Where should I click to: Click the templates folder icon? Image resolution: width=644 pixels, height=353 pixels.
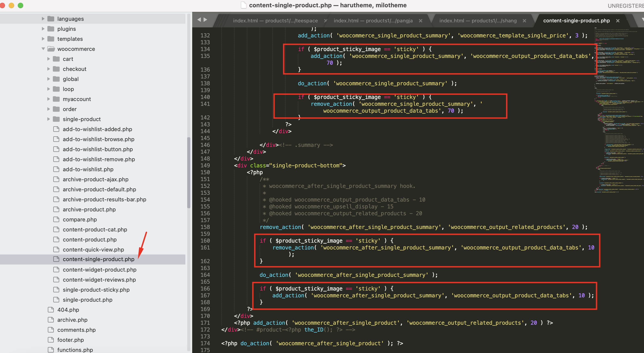(x=51, y=39)
